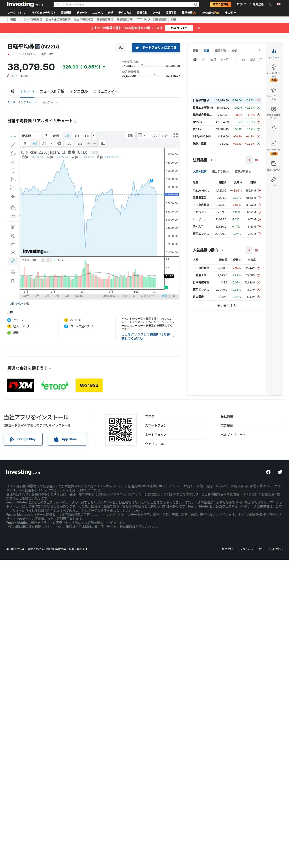Image resolution: width=289 pixels, height=868 pixels.
Task: Select the trend line drawing tool
Action: click(13, 145)
